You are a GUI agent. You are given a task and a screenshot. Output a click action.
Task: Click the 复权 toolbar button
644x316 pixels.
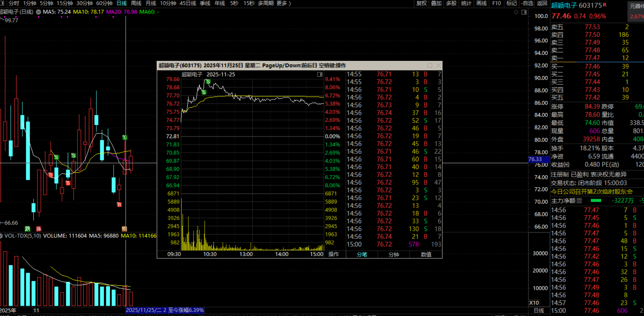click(x=422, y=3)
